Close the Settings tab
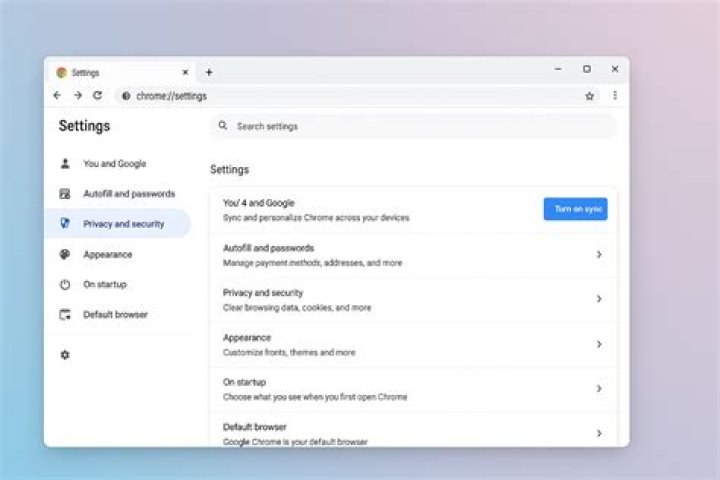720x480 pixels. tap(186, 72)
